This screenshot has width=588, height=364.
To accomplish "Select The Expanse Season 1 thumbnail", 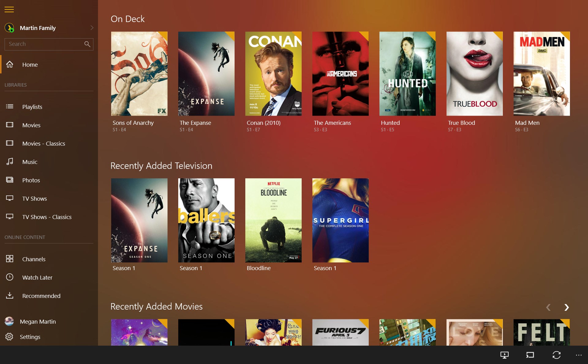I will point(139,220).
